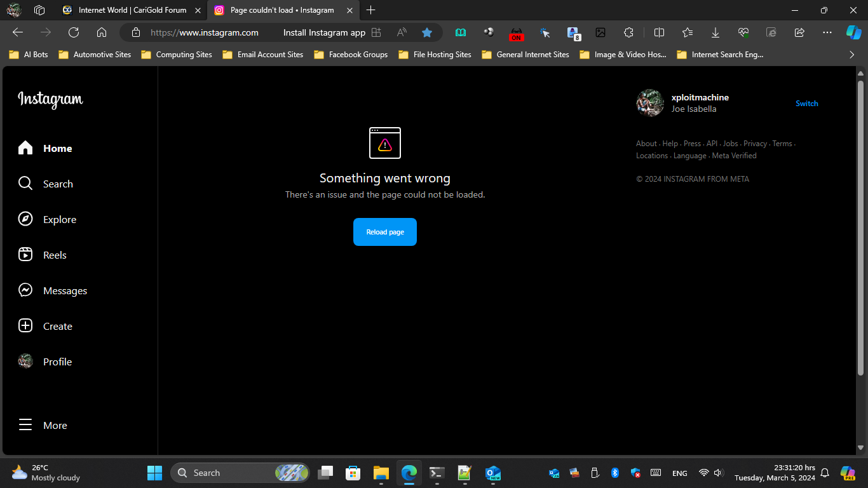The image size is (868, 488).
Task: Click Create to make a new post
Action: (45, 326)
